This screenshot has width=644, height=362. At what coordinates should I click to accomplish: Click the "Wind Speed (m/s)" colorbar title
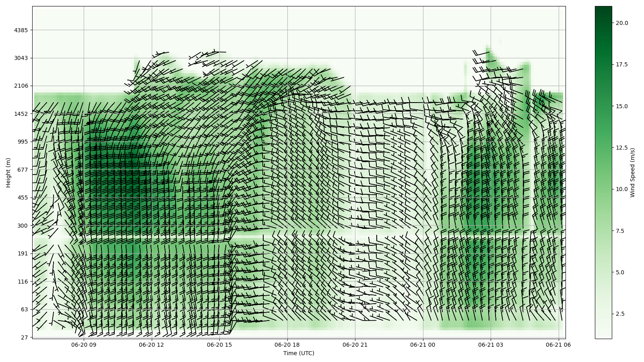(x=632, y=173)
